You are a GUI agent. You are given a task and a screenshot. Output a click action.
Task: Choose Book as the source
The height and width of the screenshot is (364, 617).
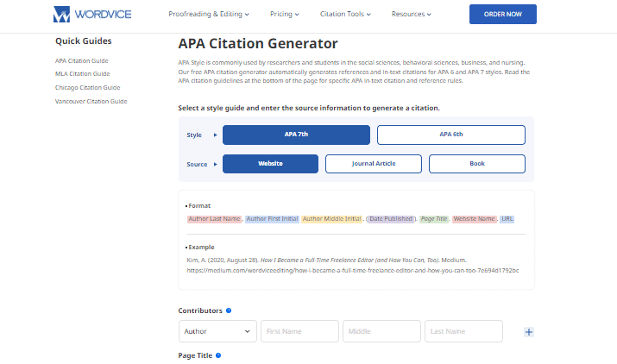[477, 164]
